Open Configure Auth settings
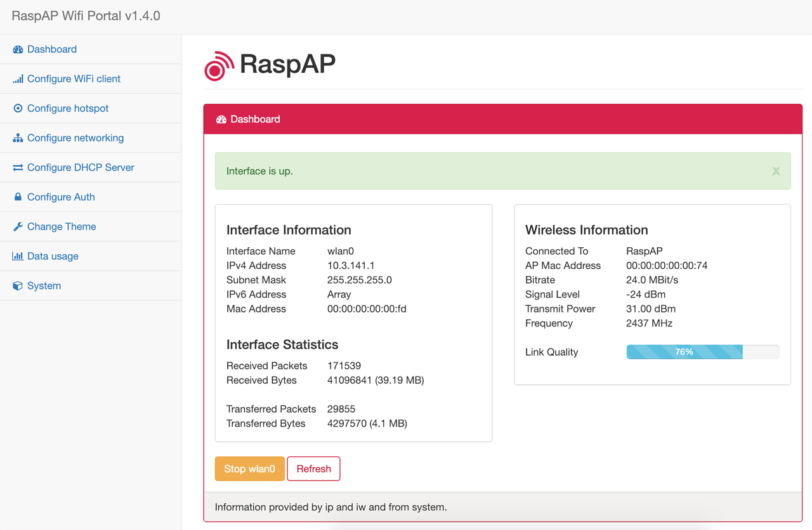 click(91, 197)
